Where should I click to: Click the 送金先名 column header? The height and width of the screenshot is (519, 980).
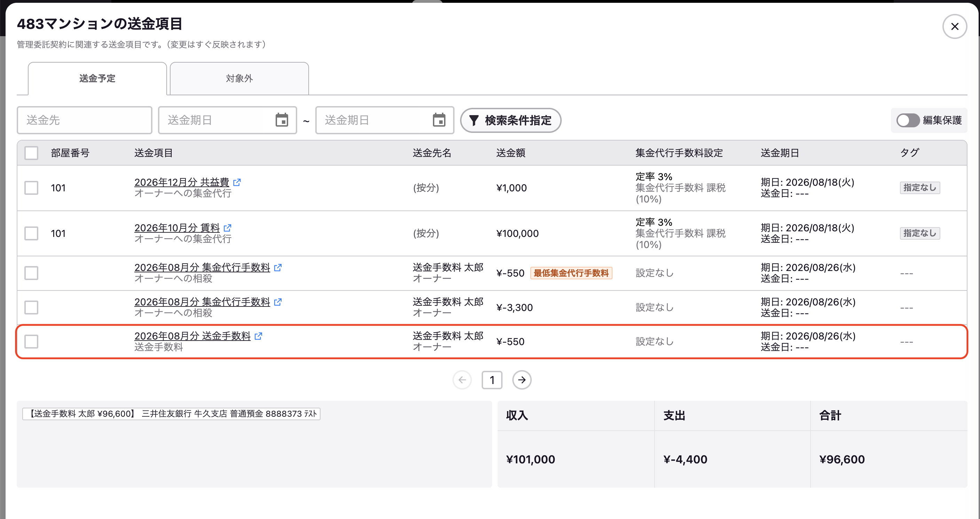pos(432,153)
